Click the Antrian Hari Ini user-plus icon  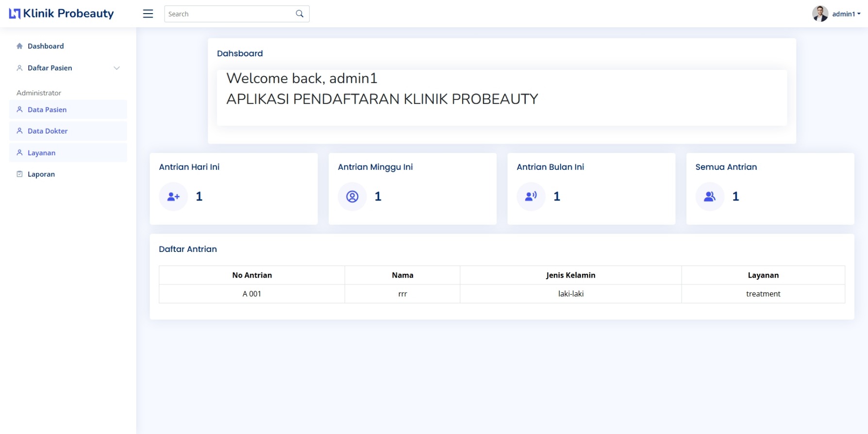point(173,197)
